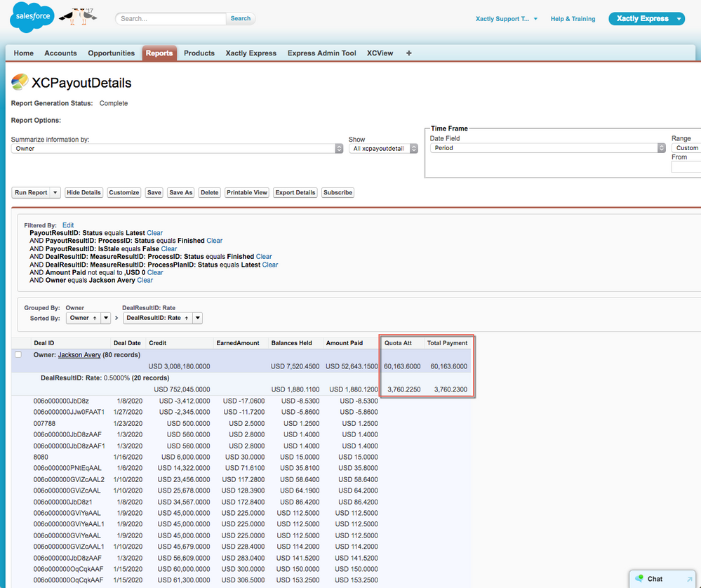Open DealResultID Rate sort options arrow
The height and width of the screenshot is (588, 701).
[x=198, y=318]
